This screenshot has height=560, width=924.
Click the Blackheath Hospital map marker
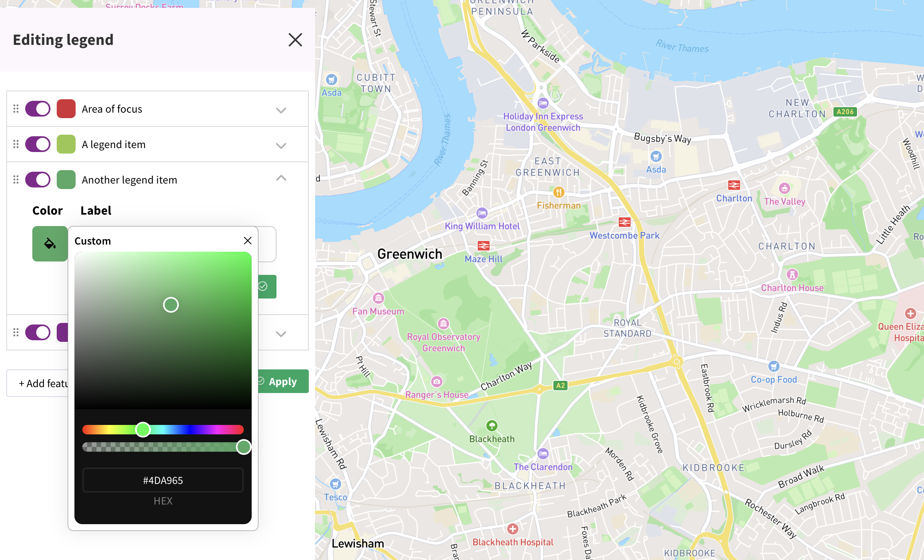click(x=512, y=529)
